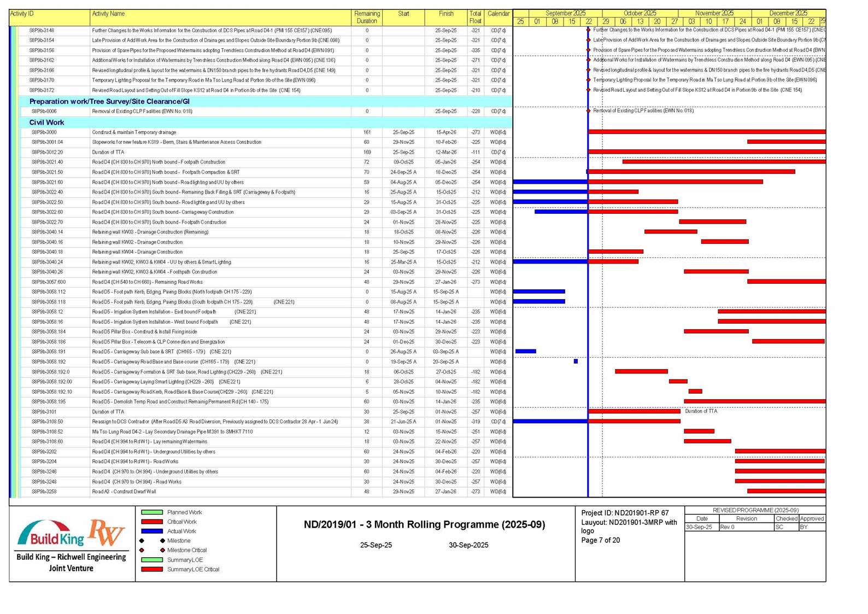The height and width of the screenshot is (614, 868).
Task: Click the Total Float column header
Action: (x=475, y=17)
